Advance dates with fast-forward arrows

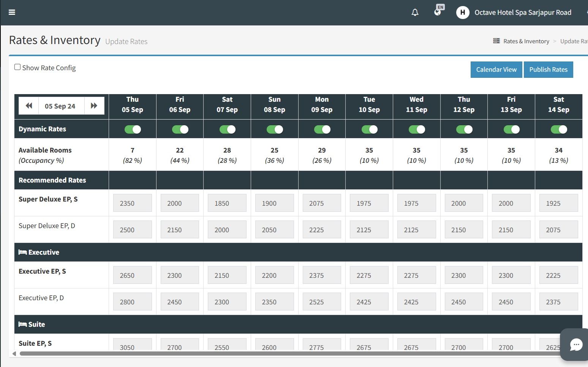[x=94, y=106]
